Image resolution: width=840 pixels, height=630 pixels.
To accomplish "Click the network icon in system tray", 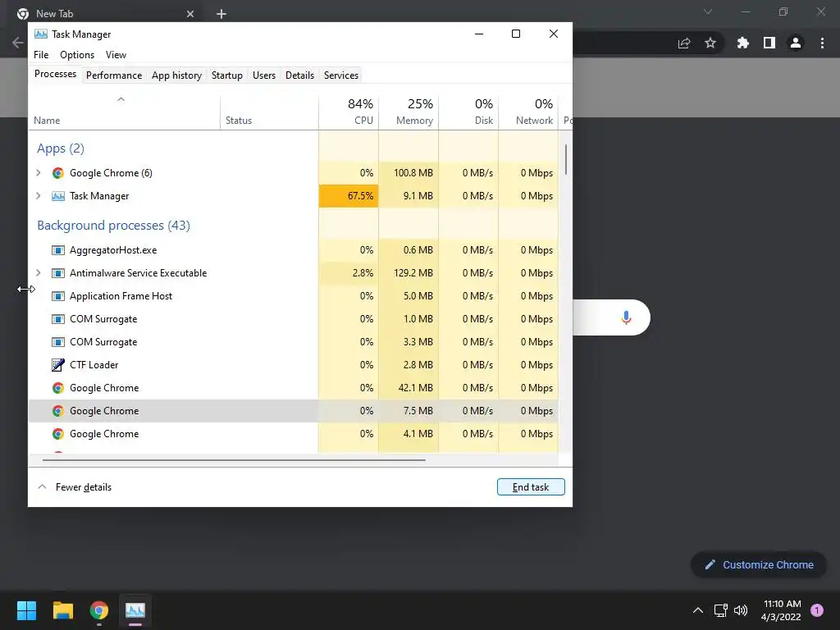I will click(720, 610).
